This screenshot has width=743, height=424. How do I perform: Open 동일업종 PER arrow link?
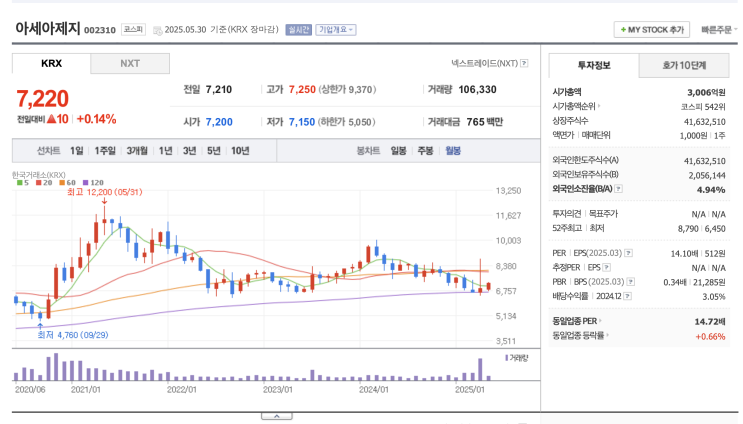pos(600,321)
